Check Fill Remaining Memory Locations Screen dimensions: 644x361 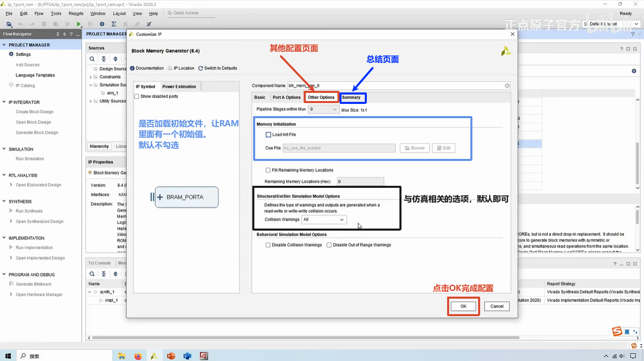pos(268,170)
